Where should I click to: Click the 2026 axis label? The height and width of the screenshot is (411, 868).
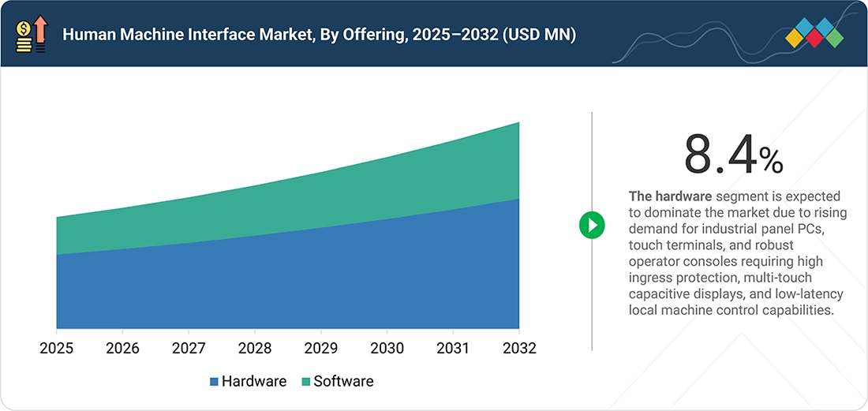click(122, 349)
